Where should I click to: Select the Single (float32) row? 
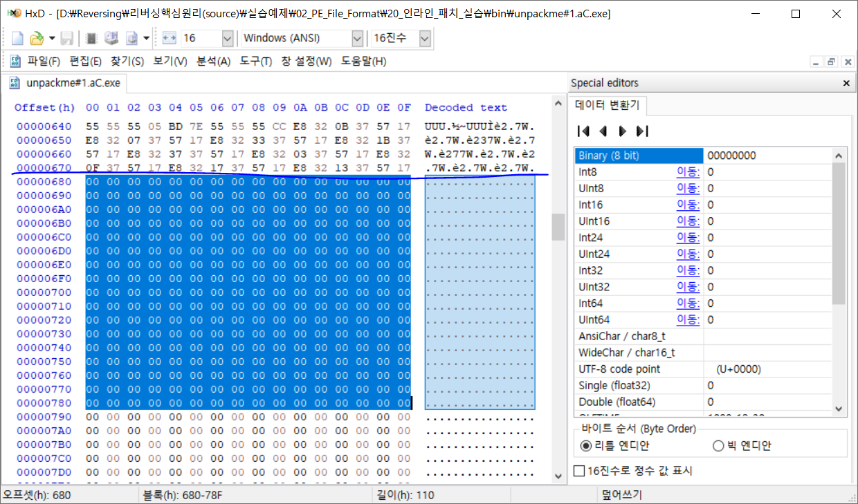703,385
